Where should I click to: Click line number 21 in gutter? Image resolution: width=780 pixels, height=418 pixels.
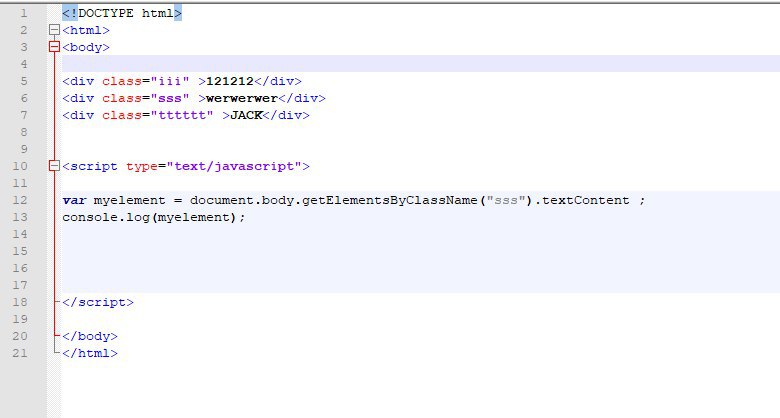tap(20, 353)
